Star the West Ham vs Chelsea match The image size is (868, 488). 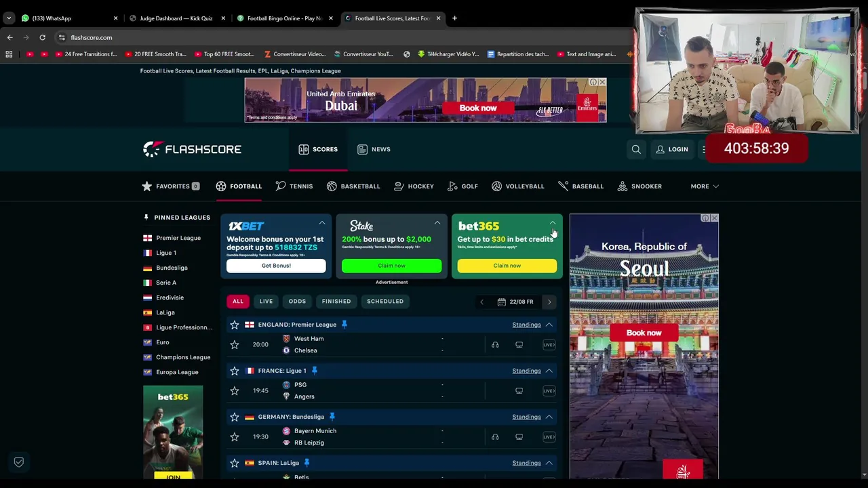pos(235,344)
